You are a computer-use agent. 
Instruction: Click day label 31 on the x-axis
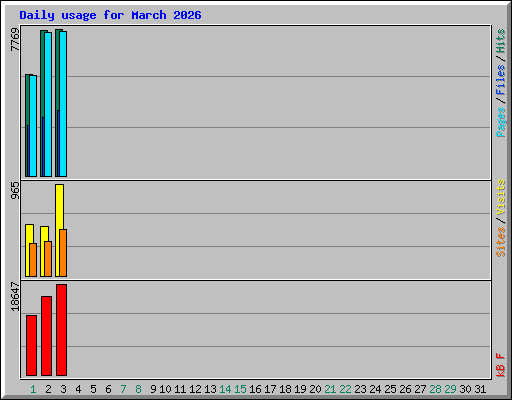(x=480, y=389)
